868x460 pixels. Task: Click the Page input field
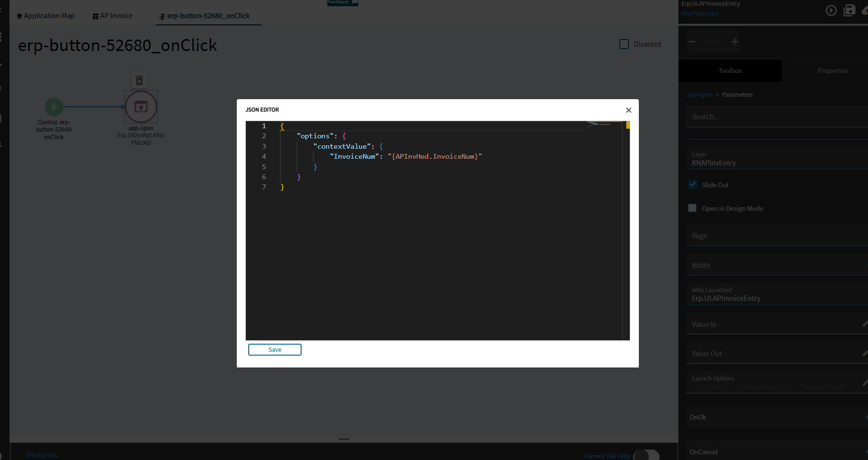pyautogui.click(x=777, y=235)
